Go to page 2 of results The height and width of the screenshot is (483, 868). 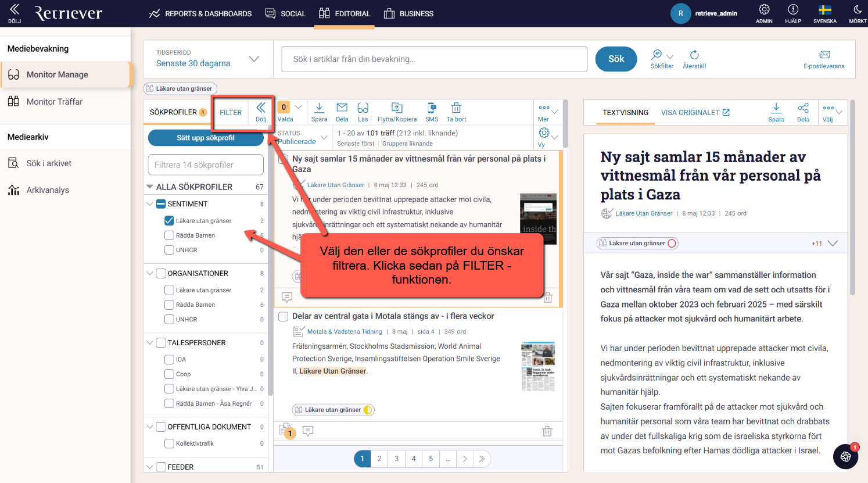(x=379, y=459)
